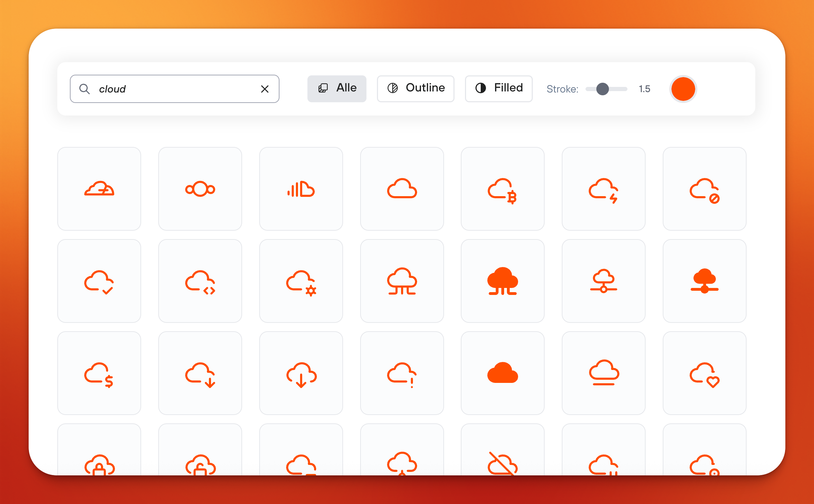Viewport: 814px width, 504px height.
Task: Select the cloud dollar sign icon
Action: [x=99, y=374]
